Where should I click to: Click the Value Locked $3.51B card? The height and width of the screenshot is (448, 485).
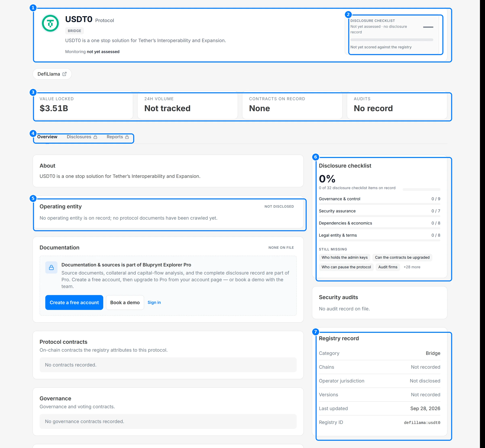83,105
